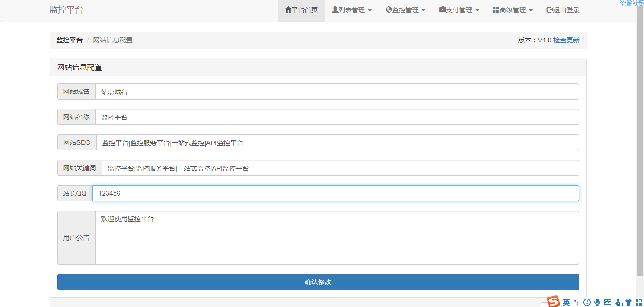Toggle the 英 Chinese/English input mode
Image resolution: width=644 pixels, height=307 pixels.
pyautogui.click(x=566, y=302)
